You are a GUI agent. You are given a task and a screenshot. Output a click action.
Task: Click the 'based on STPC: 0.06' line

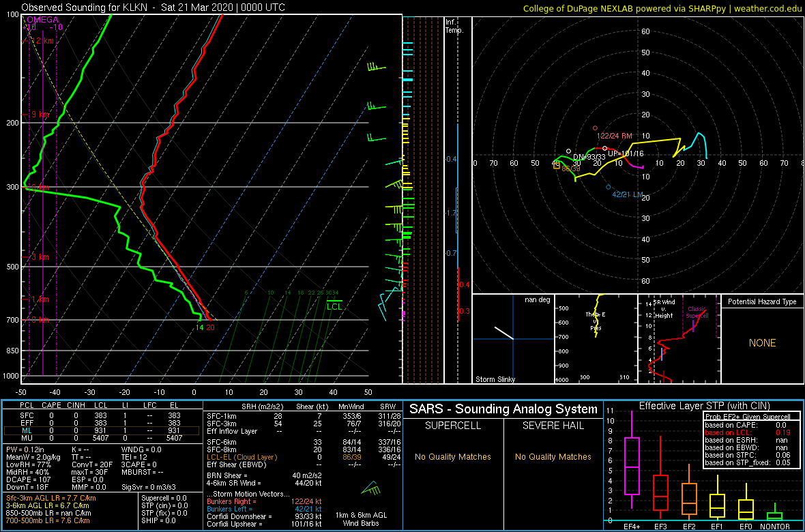point(748,455)
